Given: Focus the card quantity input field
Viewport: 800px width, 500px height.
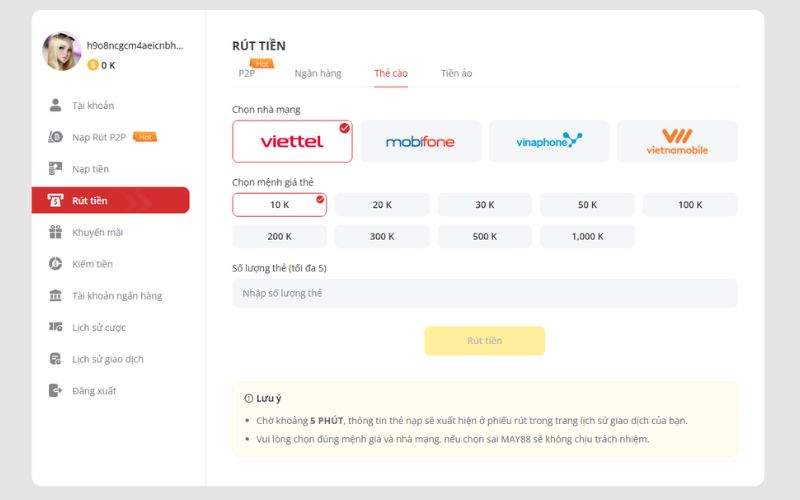Looking at the screenshot, I should pos(485,293).
